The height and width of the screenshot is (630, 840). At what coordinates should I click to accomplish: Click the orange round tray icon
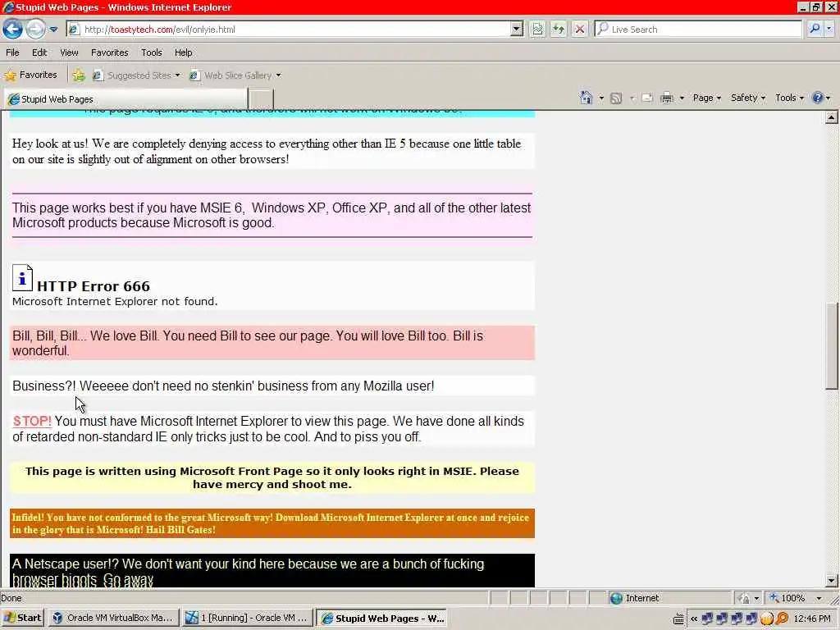(x=767, y=619)
